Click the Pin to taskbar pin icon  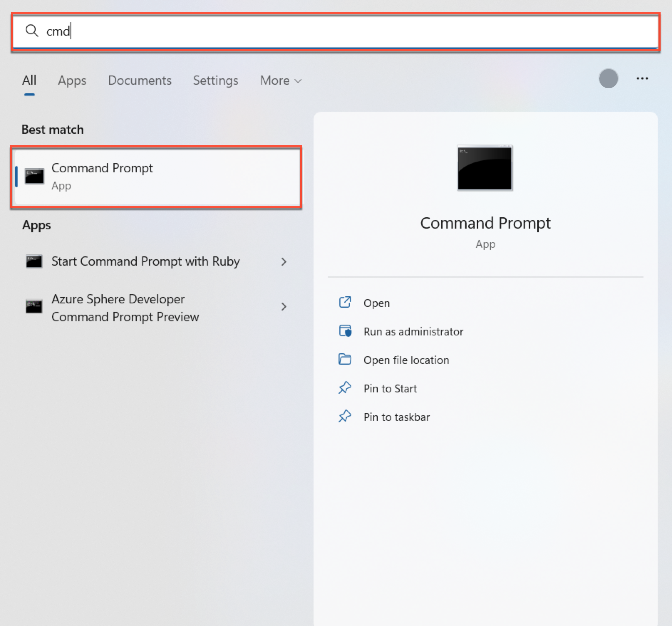pos(345,416)
